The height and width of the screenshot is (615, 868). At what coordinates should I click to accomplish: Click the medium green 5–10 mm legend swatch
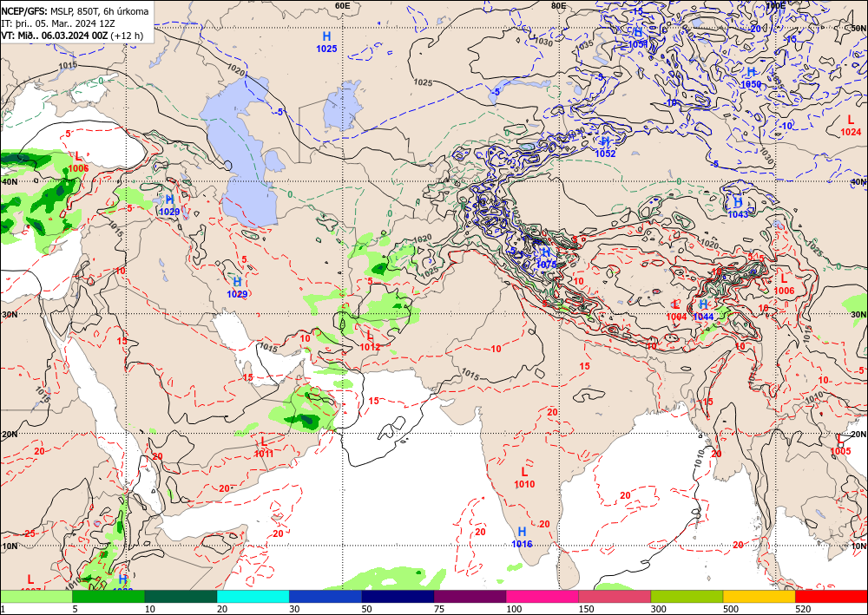108,596
